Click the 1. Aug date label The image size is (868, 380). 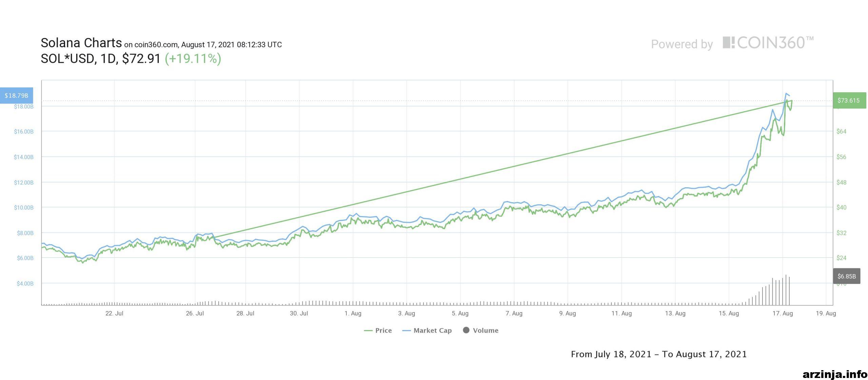point(353,313)
